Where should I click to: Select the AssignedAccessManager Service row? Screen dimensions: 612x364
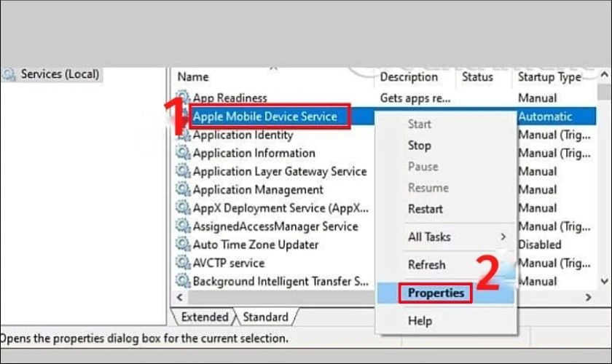[275, 226]
